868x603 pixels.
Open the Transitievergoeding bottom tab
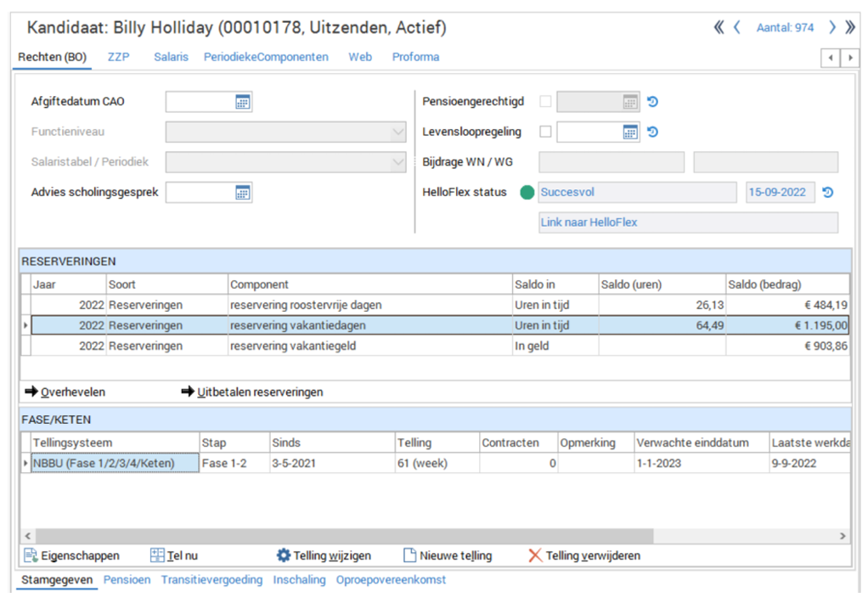211,580
